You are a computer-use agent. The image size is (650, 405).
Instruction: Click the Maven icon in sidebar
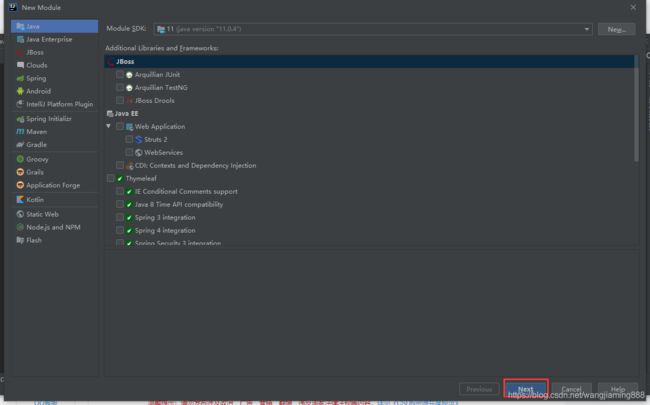(x=20, y=132)
